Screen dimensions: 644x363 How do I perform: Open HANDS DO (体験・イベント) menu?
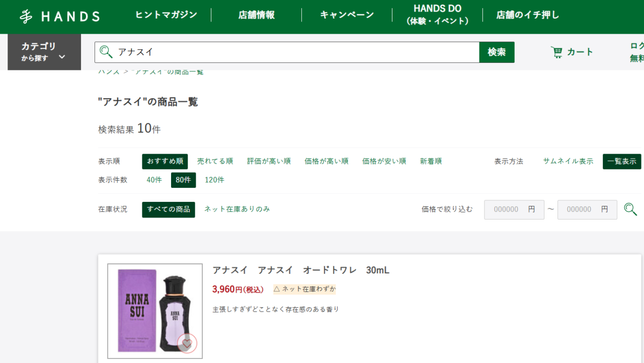437,15
